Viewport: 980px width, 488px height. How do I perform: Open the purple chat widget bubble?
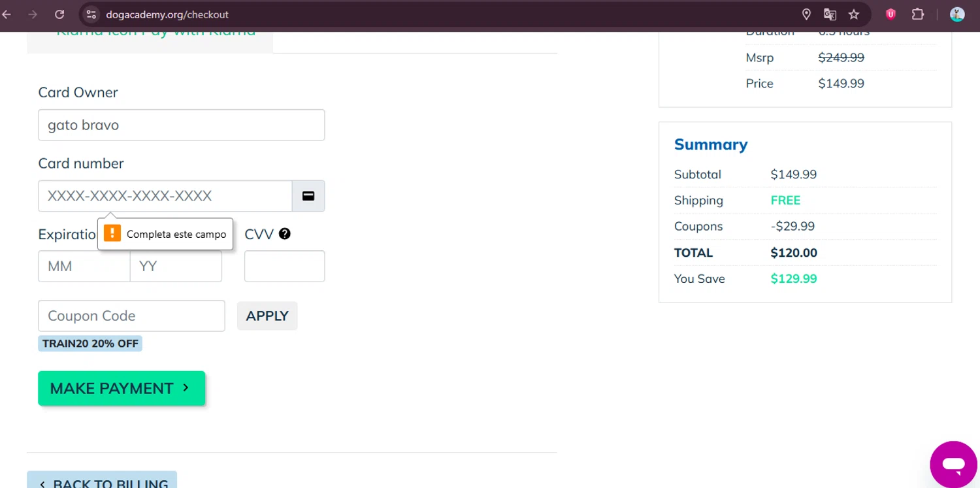(x=954, y=464)
